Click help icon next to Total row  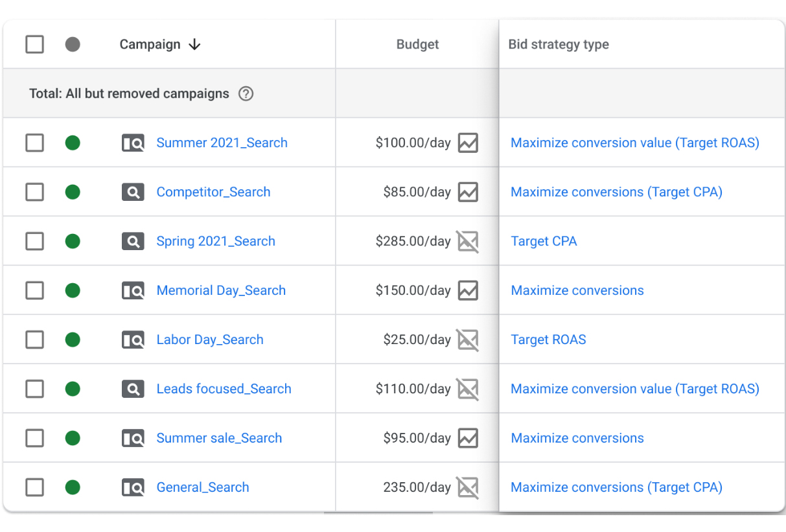[x=246, y=93]
